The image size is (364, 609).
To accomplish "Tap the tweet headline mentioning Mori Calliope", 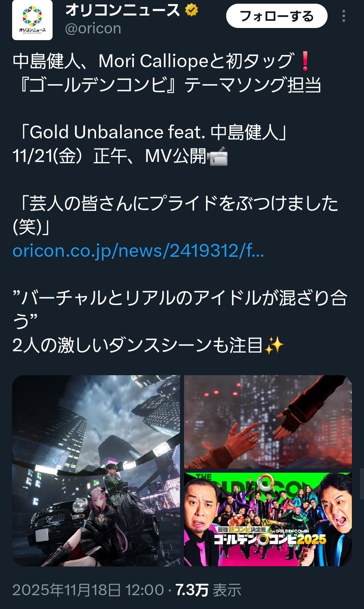I will (167, 73).
